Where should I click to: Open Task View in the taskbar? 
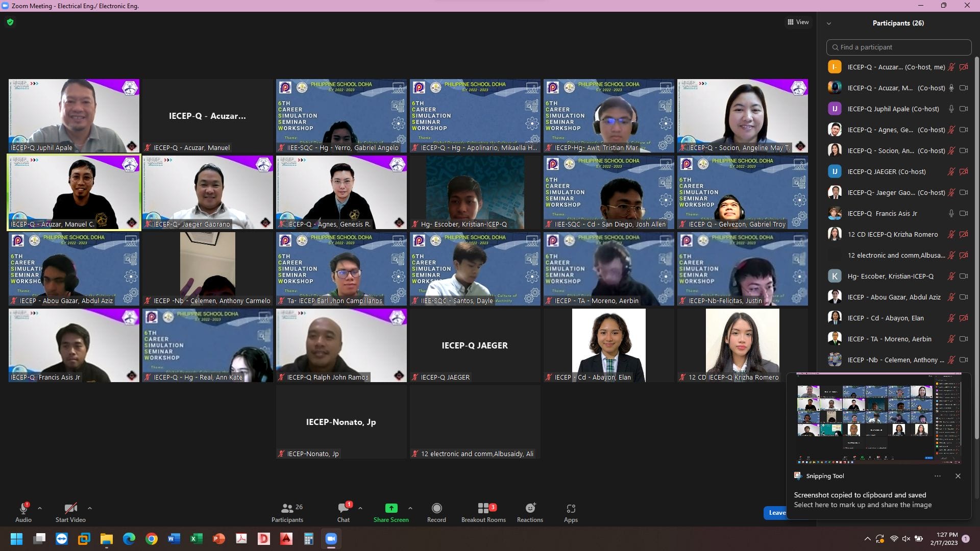39,539
